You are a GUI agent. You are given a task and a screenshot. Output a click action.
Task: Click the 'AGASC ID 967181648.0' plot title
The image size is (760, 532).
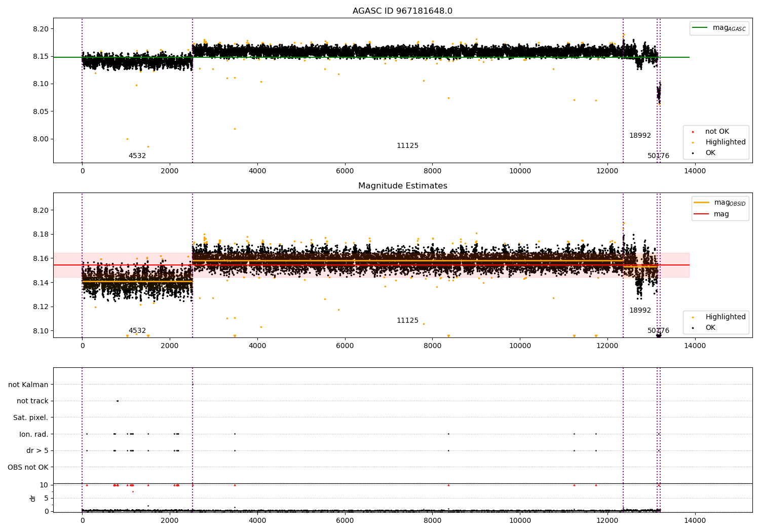[402, 11]
